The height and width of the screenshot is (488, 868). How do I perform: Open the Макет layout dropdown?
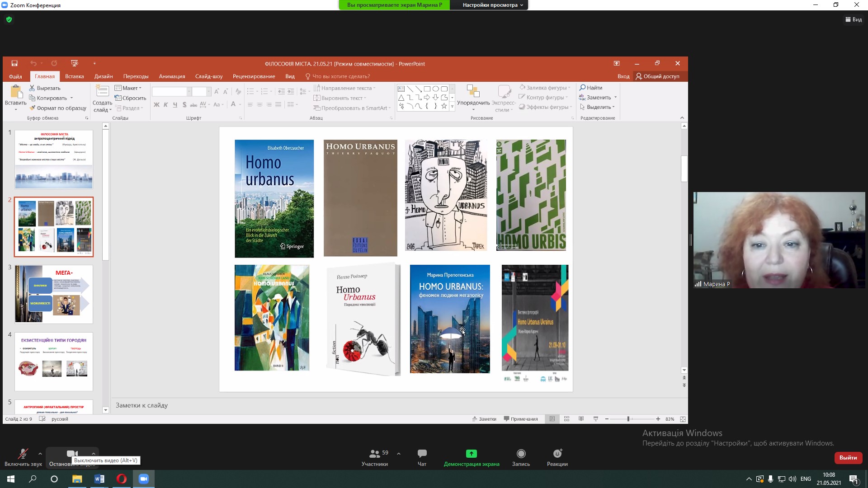coord(128,88)
